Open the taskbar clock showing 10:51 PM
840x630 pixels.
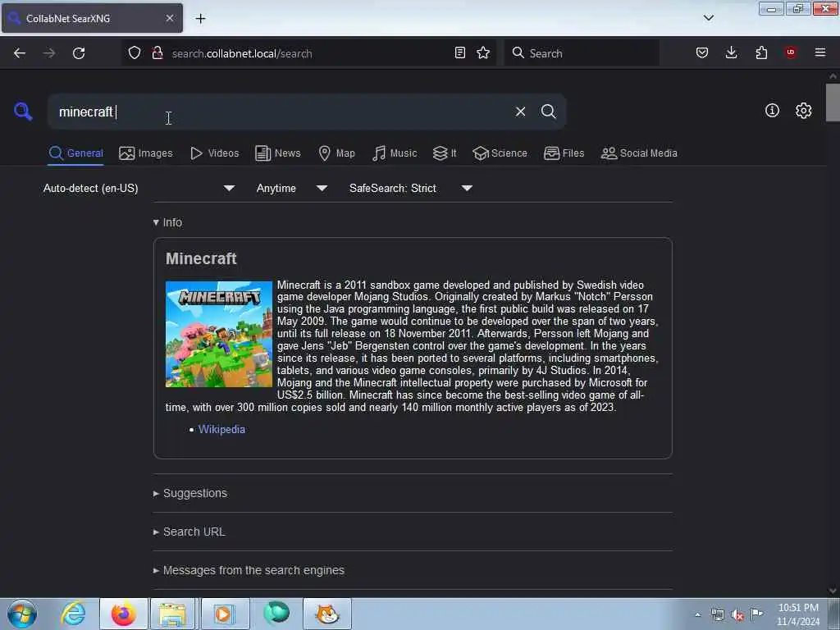[798, 614]
